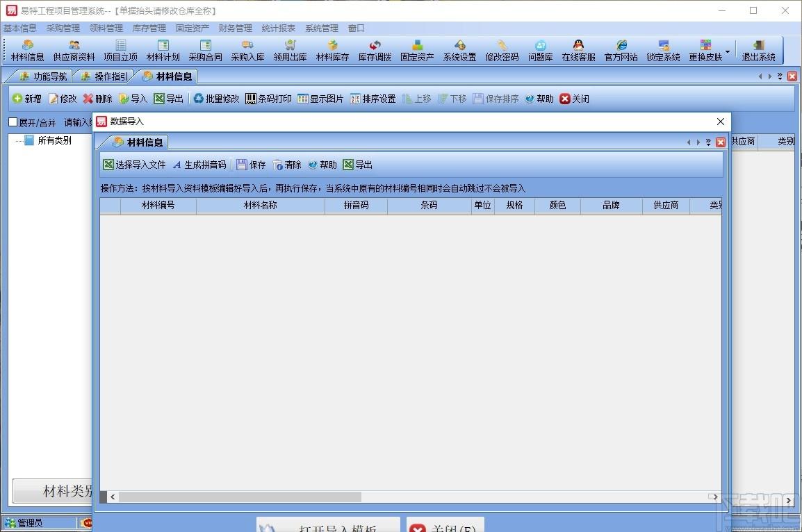Click 清除 in the import dialog

287,165
